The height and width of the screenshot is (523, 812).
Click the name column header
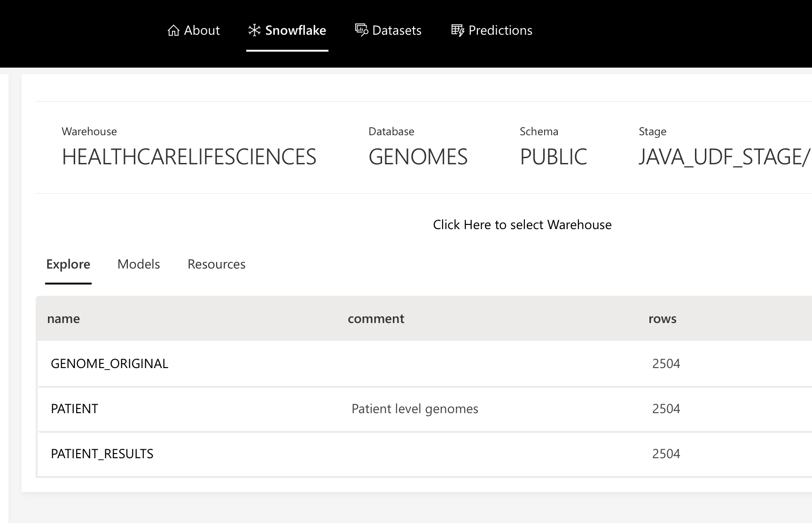coord(63,319)
